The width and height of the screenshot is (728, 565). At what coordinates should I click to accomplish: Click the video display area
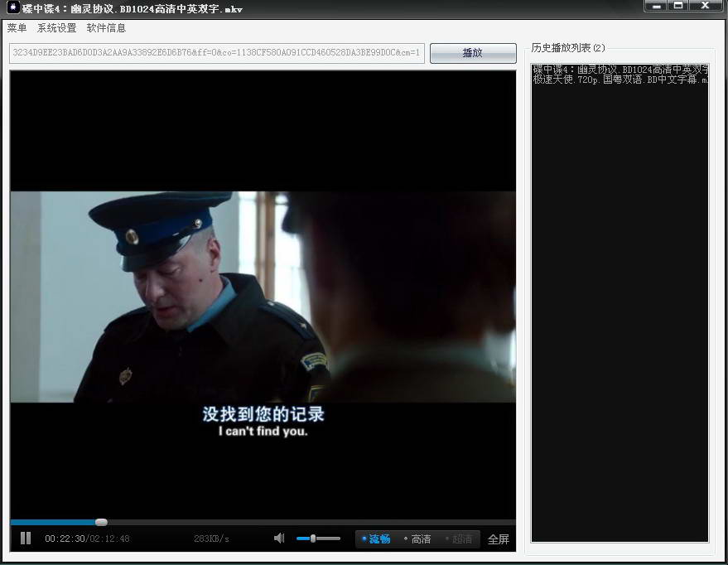point(263,295)
